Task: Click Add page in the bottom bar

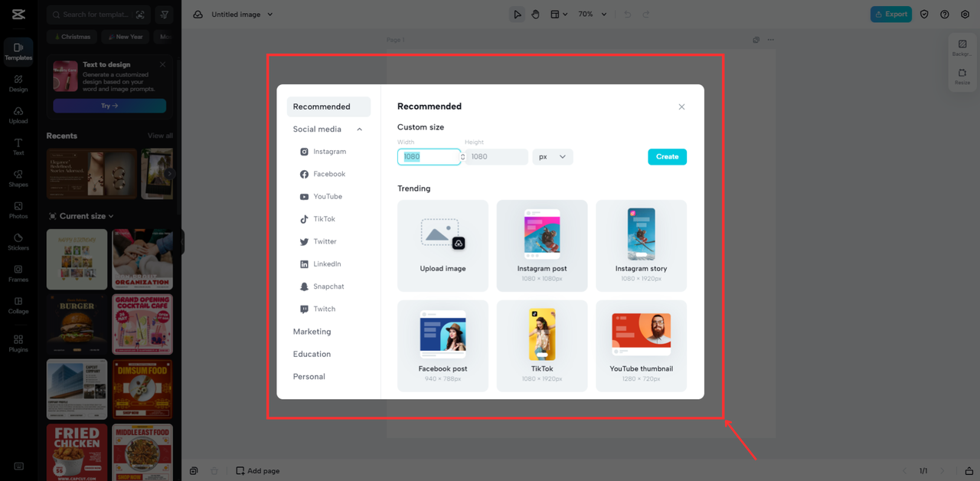Action: coord(258,471)
